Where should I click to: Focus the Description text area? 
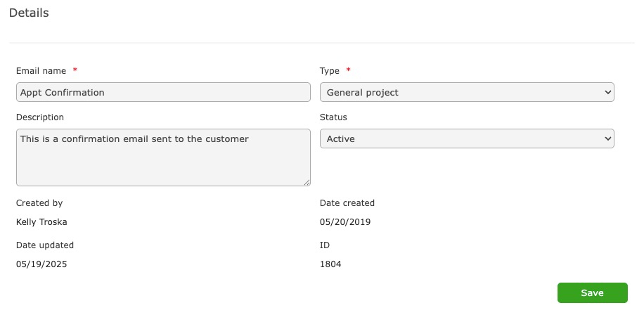162,157
